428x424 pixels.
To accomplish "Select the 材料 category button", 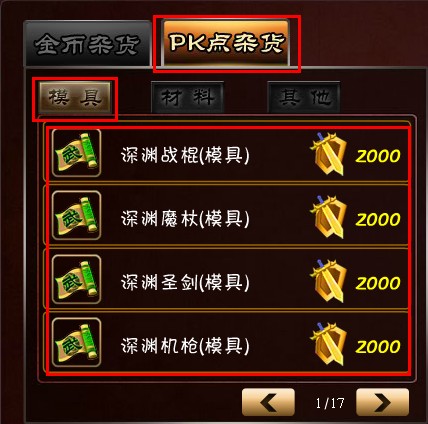I will tap(187, 97).
